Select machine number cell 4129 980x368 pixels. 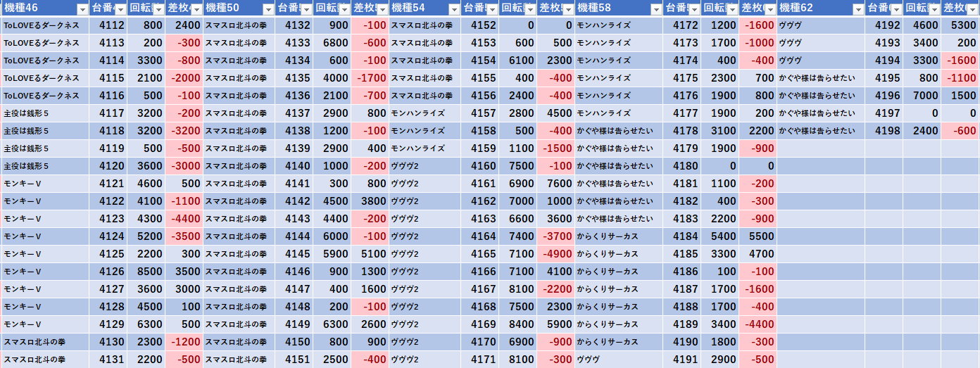pyautogui.click(x=108, y=324)
